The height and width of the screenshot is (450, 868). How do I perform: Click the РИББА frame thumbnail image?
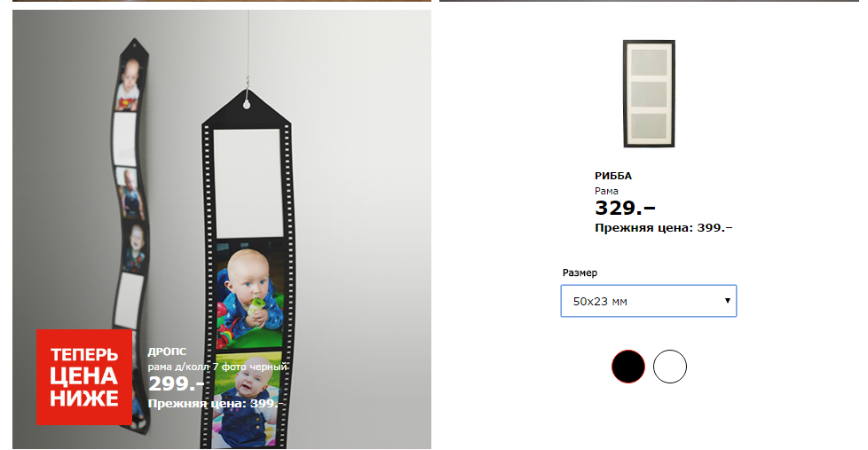(649, 93)
